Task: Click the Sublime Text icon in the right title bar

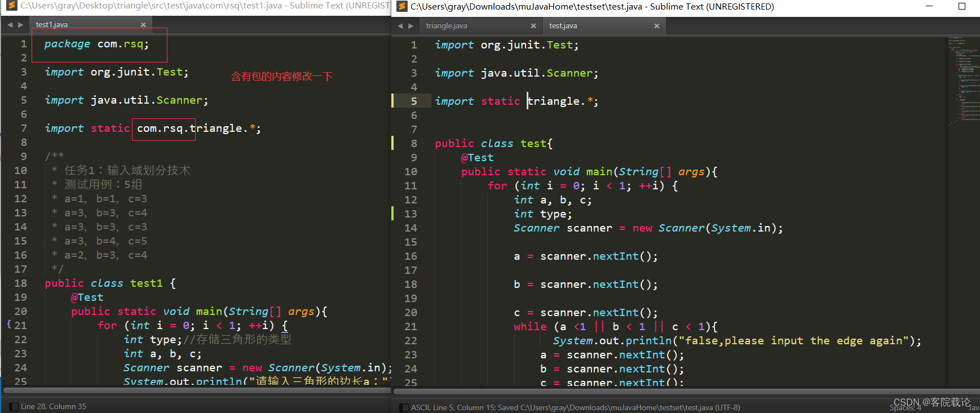Action: [402, 7]
